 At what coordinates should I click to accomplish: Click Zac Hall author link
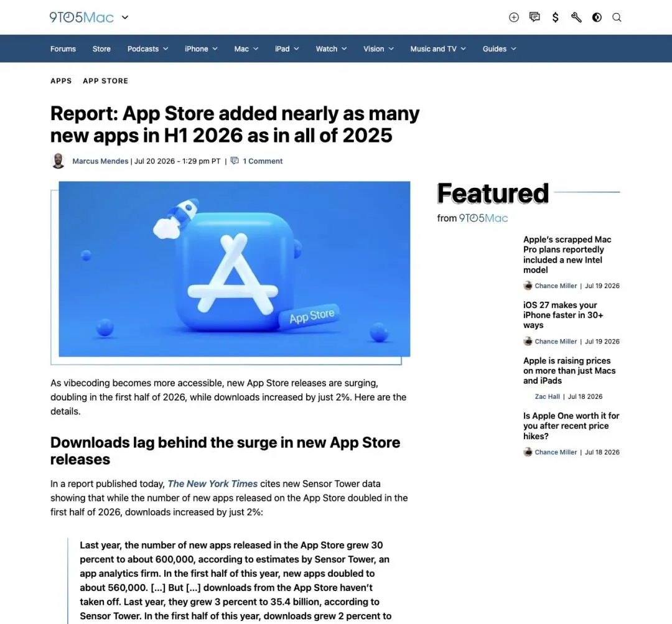pyautogui.click(x=548, y=397)
